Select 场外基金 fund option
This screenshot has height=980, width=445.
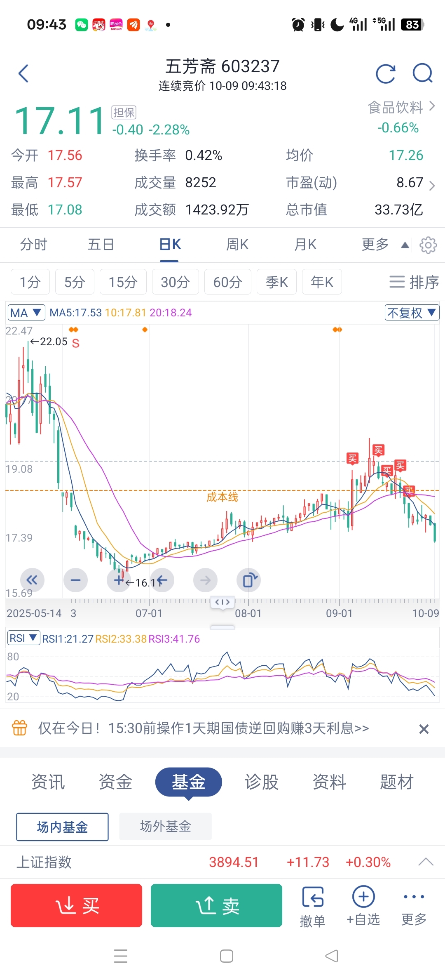[165, 826]
